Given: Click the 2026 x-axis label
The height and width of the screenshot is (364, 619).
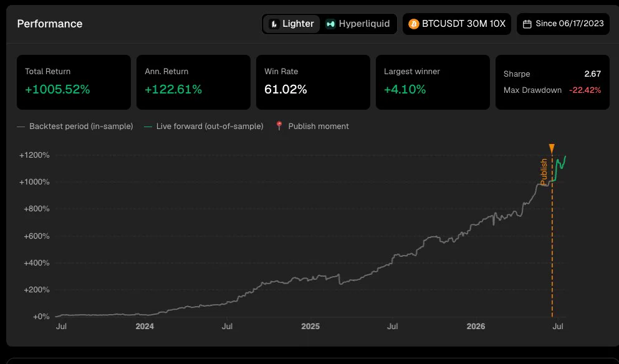Looking at the screenshot, I should coord(476,327).
